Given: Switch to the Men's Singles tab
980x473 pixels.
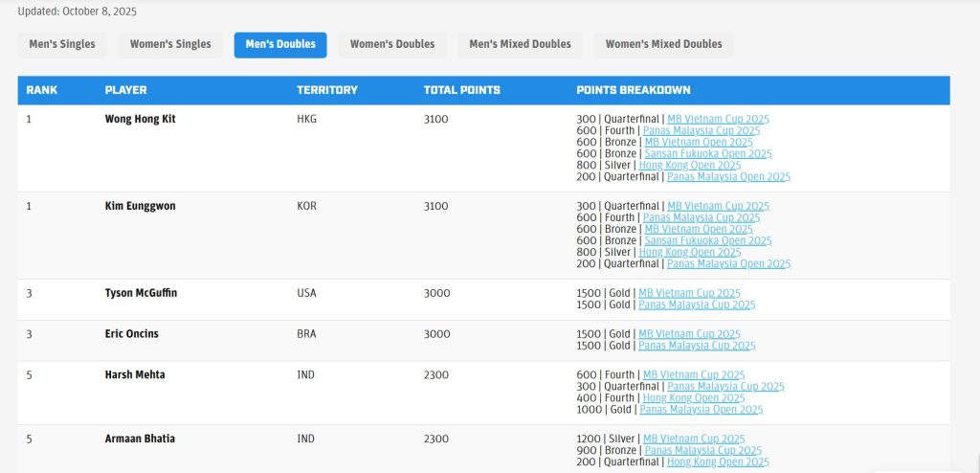Looking at the screenshot, I should [x=62, y=44].
